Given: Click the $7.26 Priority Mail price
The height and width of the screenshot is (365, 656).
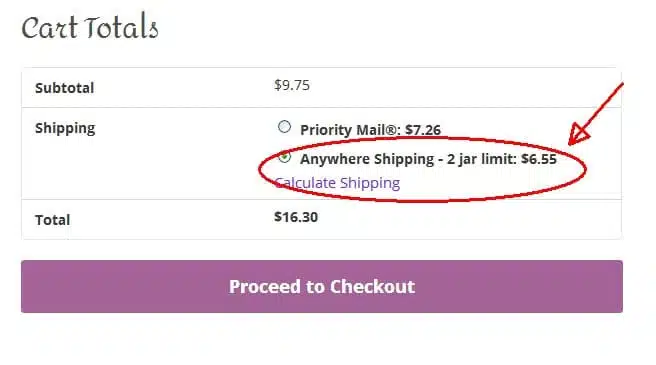Looking at the screenshot, I should pos(423,130).
